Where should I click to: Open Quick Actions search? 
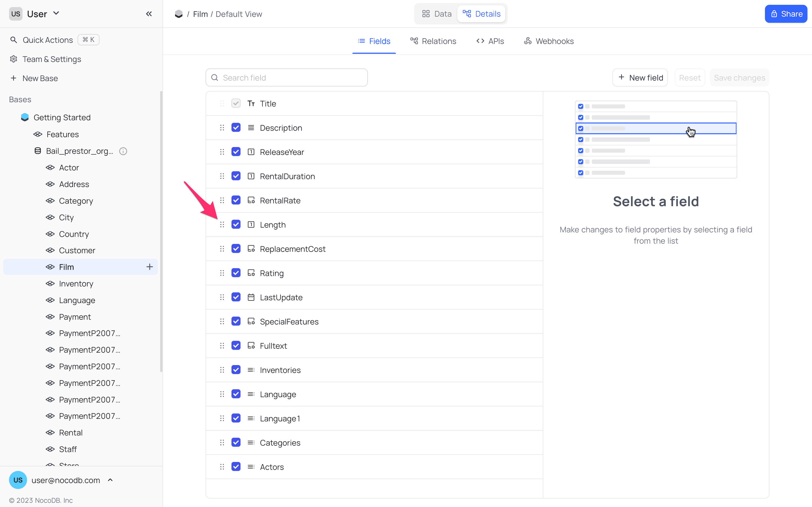(x=47, y=39)
